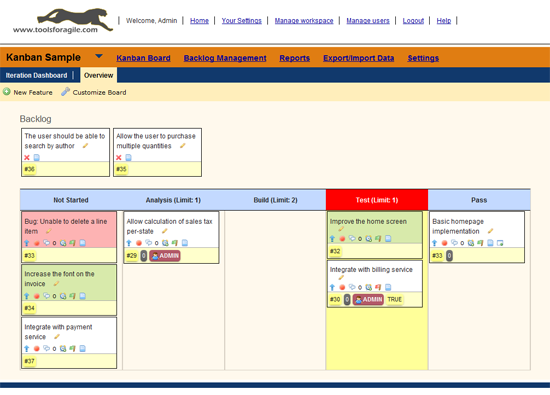This screenshot has width=550, height=395.
Task: Open the document icon on the 'purchase multiple quantities' card
Action: tap(128, 158)
